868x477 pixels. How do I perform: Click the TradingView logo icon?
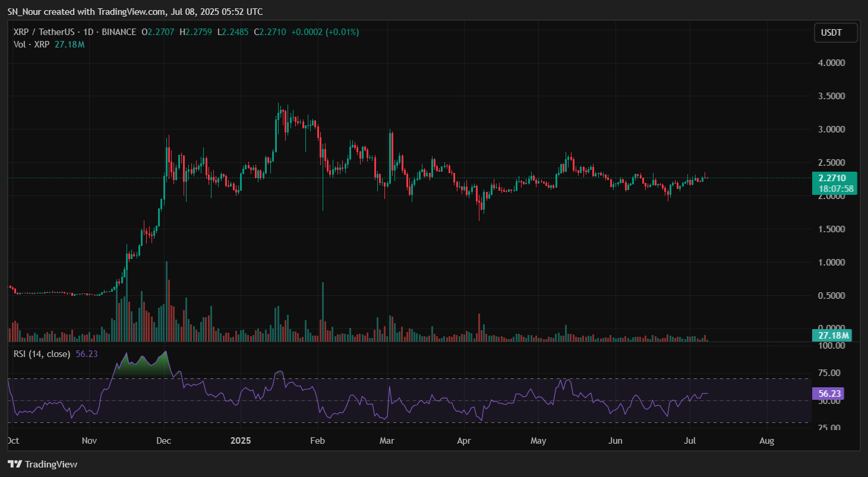click(15, 464)
